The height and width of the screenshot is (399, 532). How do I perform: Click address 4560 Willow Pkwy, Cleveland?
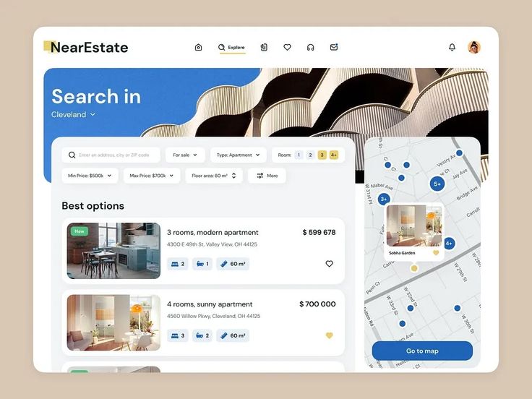point(214,316)
